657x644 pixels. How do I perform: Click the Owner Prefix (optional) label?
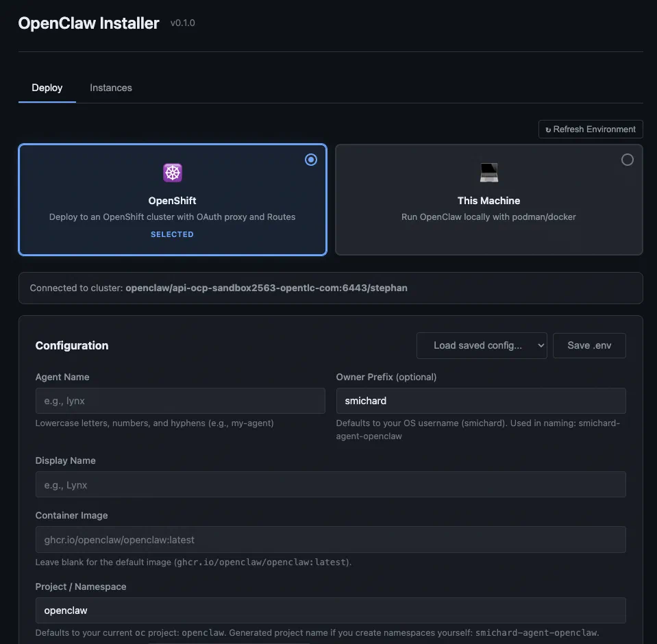point(386,377)
